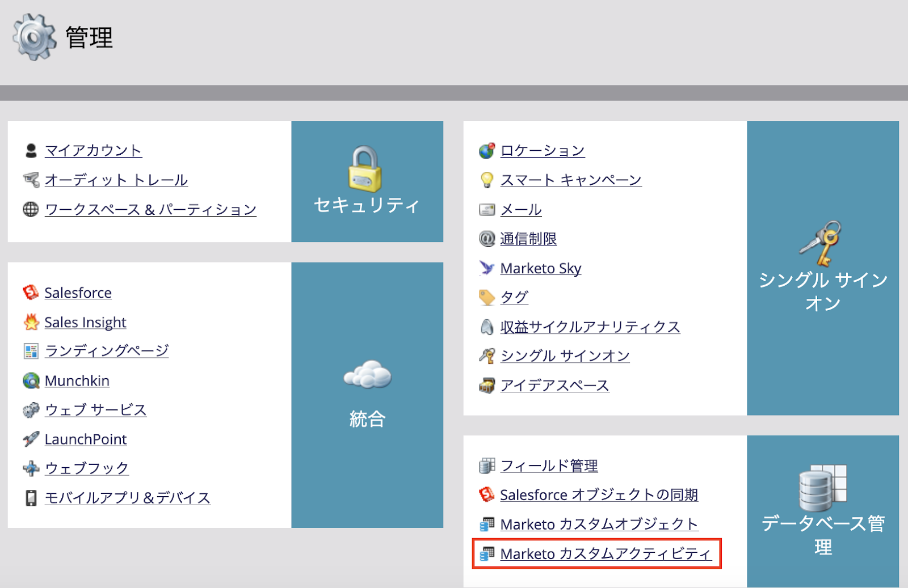
Task: Click the LaunchPoint rocket icon
Action: [x=31, y=439]
